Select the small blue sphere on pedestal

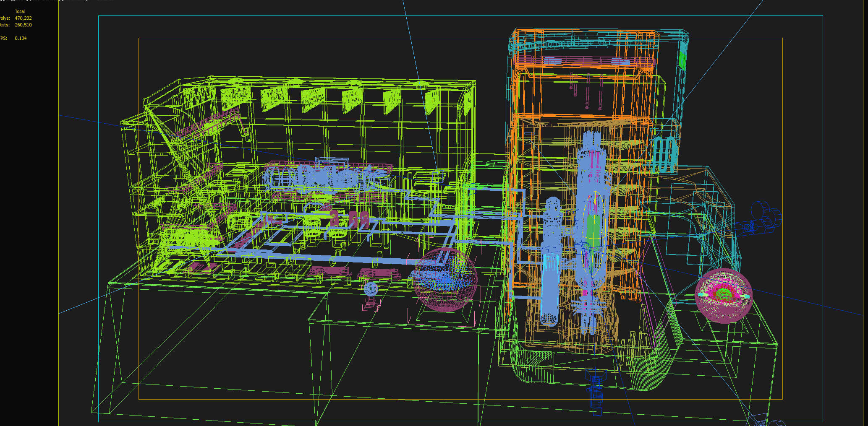coord(371,289)
